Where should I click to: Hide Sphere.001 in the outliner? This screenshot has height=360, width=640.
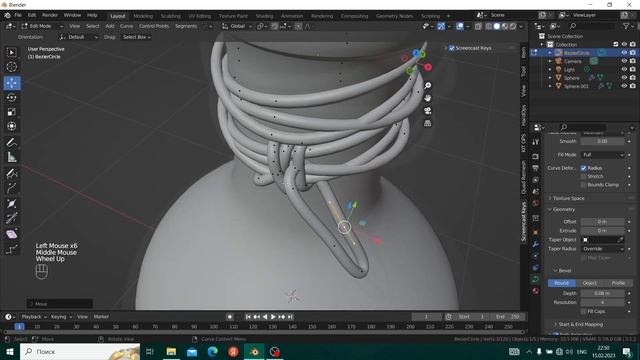(x=624, y=86)
